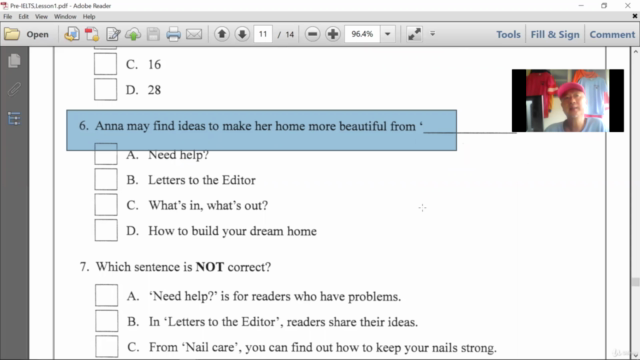Click the answer text 'How to build your dream home'
Image resolution: width=640 pixels, height=360 pixels.
(232, 231)
